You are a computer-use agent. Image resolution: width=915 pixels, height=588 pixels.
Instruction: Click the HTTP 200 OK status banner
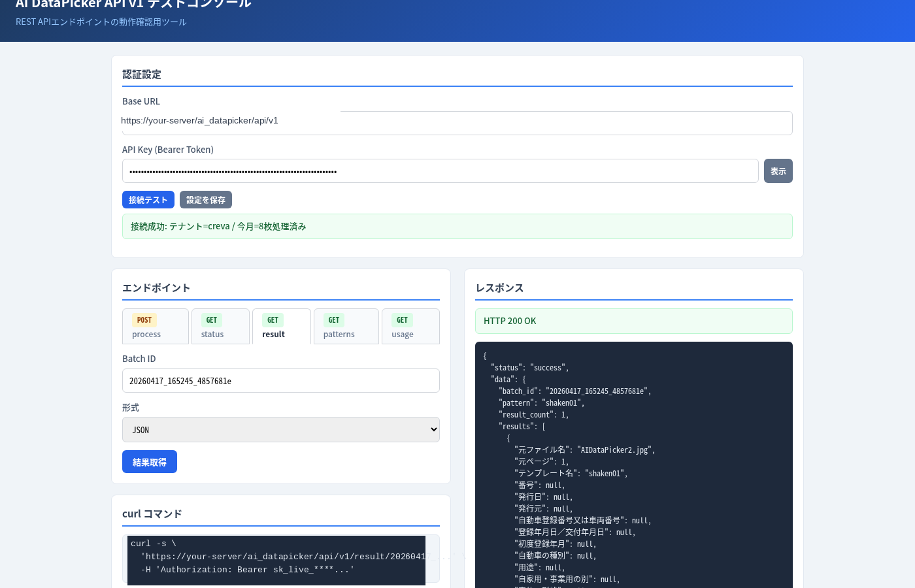pyautogui.click(x=634, y=321)
